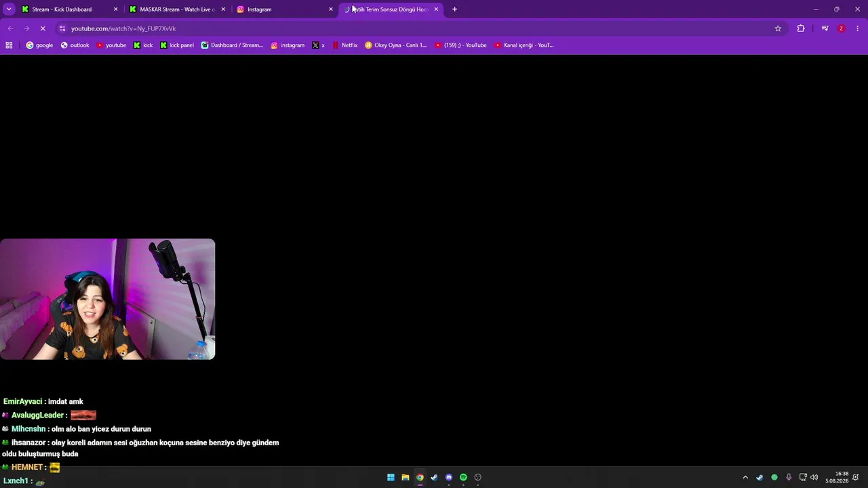Screen dimensions: 868x488
Task: Close the MASKAR Stream tab
Action: (x=223, y=9)
